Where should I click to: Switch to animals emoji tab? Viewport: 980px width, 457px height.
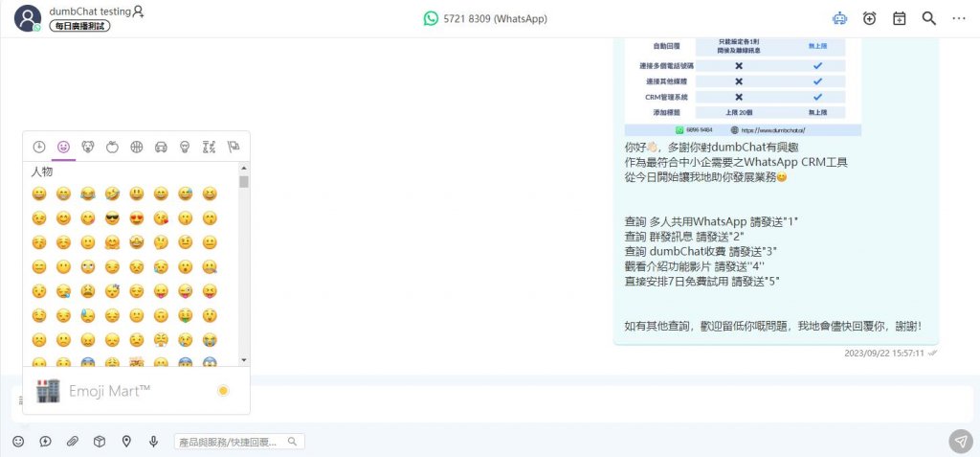point(87,148)
